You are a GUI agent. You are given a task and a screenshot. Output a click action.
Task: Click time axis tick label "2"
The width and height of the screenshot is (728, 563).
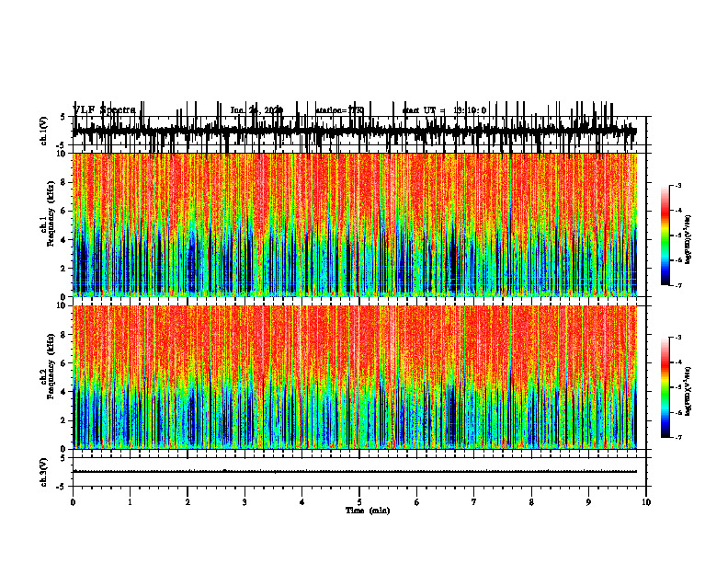[188, 502]
